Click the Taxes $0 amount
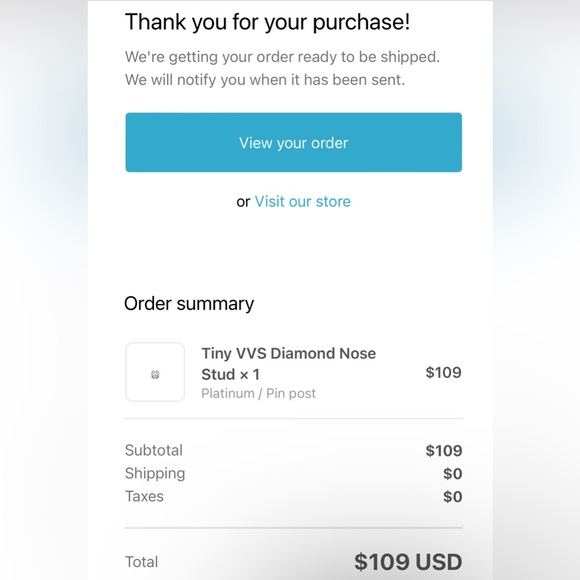The height and width of the screenshot is (580, 580). [452, 497]
